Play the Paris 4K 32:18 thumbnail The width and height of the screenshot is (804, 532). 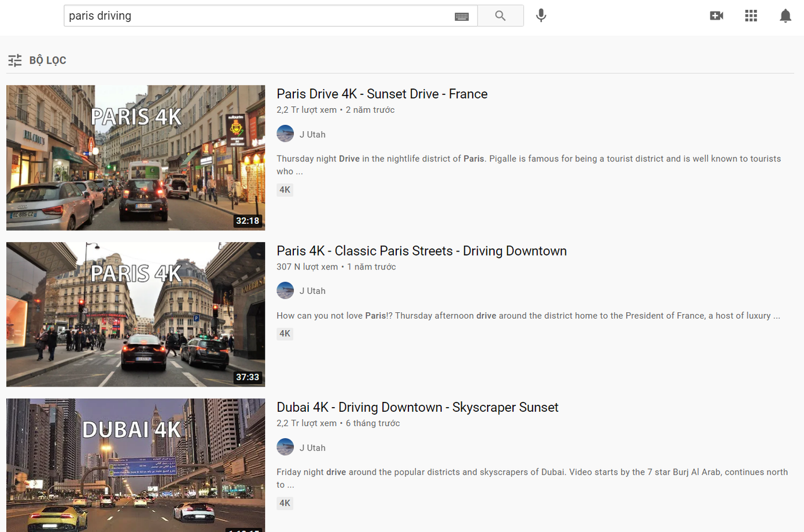pyautogui.click(x=135, y=157)
